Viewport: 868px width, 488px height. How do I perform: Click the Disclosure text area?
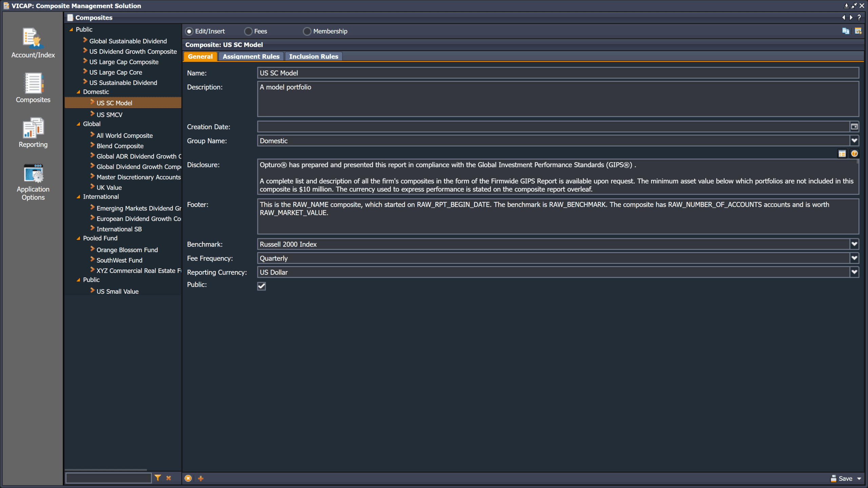pyautogui.click(x=558, y=177)
